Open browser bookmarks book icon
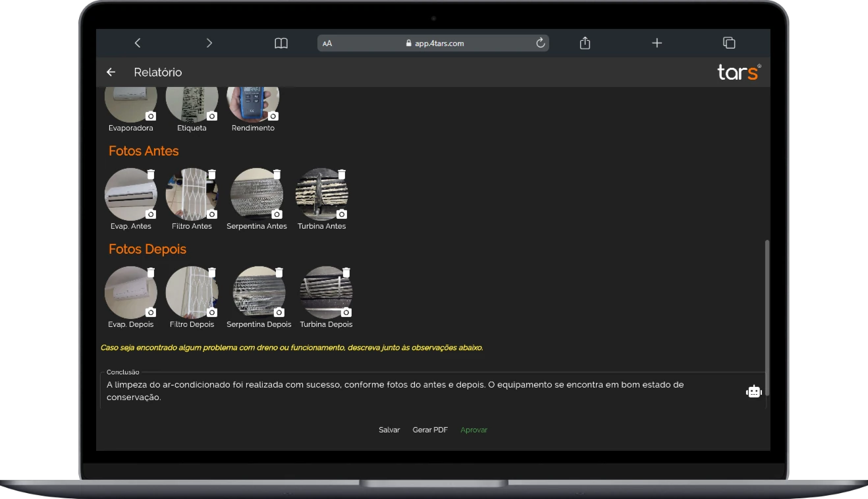 click(x=281, y=43)
